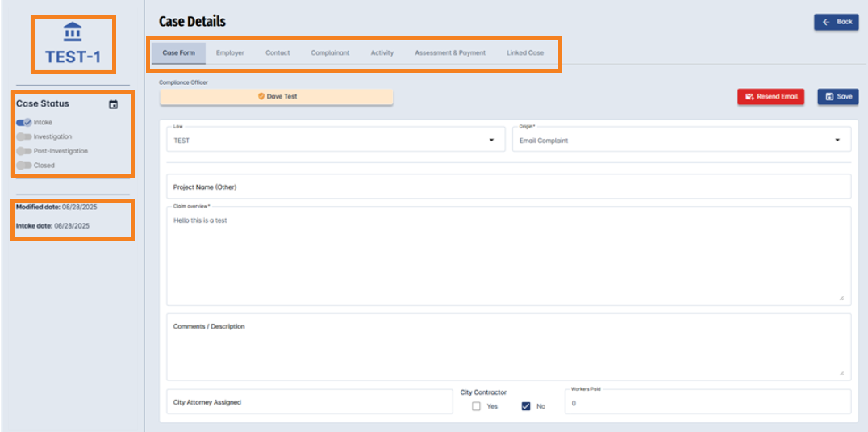The image size is (868, 432).
Task: Click the Modified date 08/28/2025 text
Action: (x=57, y=207)
